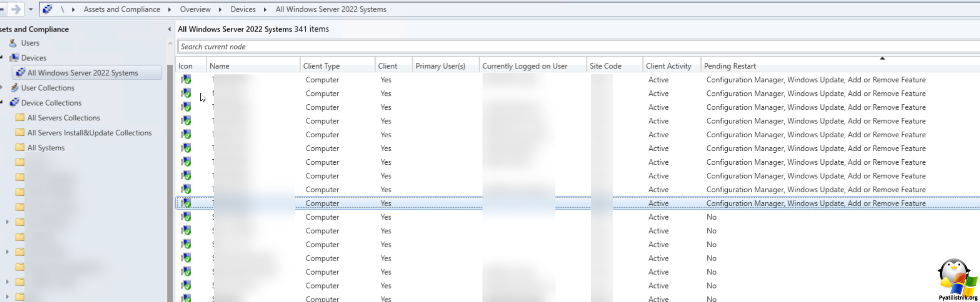Screen dimensions: 980x302
Task: Sort by the Site Code column header
Action: point(615,66)
